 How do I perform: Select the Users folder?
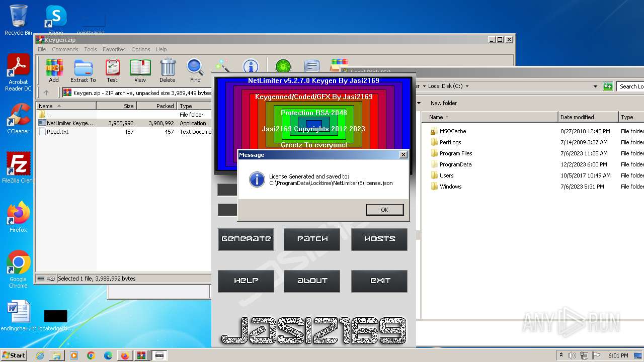446,175
